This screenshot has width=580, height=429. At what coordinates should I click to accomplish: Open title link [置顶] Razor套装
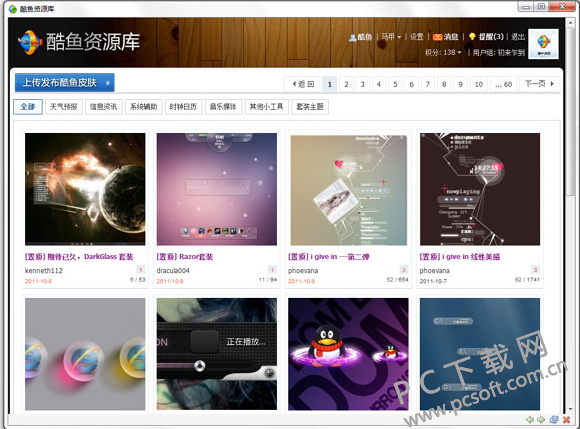click(185, 257)
